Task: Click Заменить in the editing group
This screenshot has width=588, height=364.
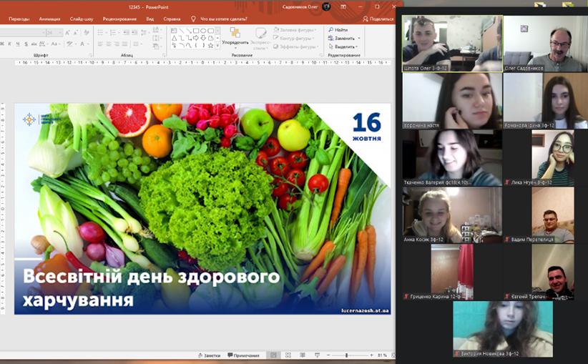Action: click(342, 38)
